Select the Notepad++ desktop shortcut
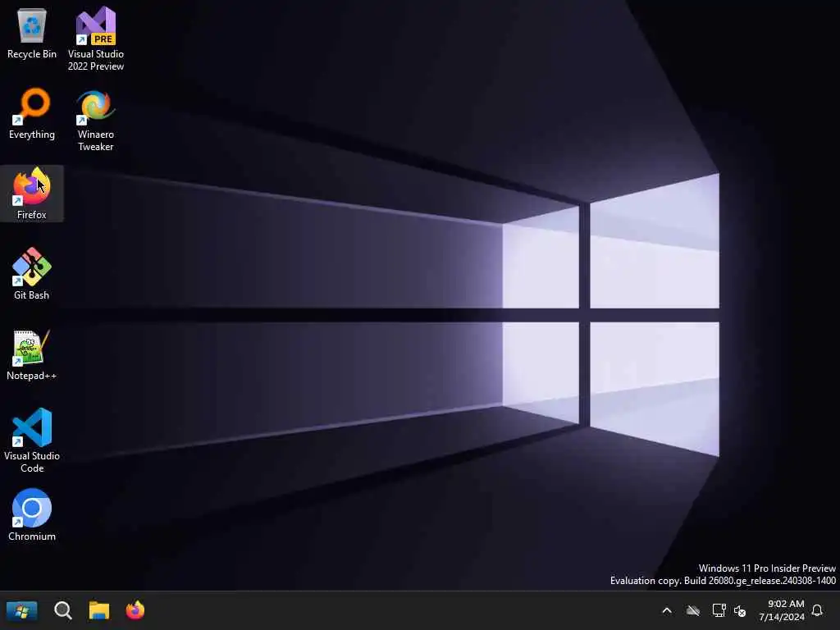 (x=32, y=354)
